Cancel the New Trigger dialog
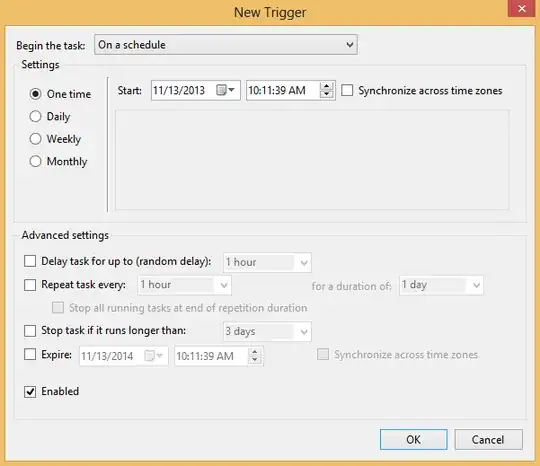 pyautogui.click(x=488, y=439)
